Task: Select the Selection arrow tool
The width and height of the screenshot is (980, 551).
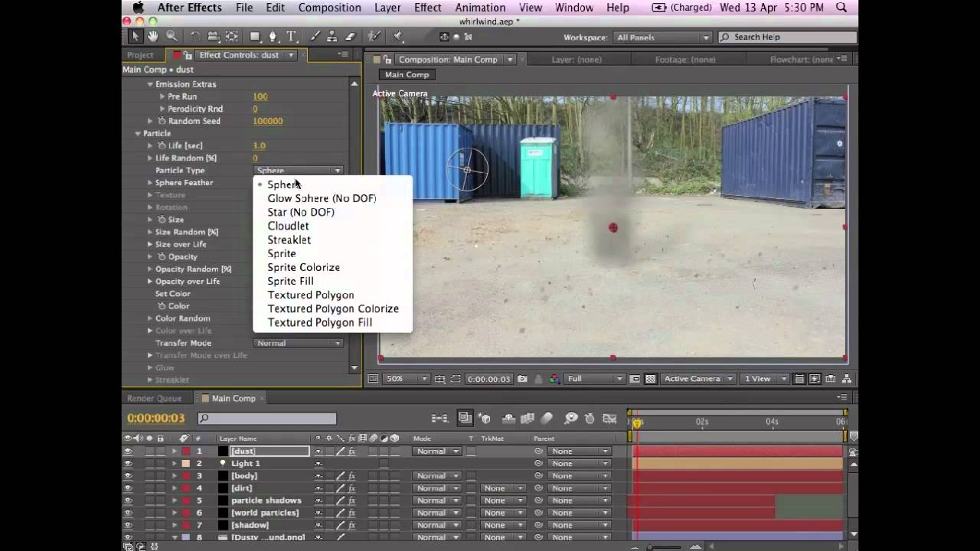Action: [x=136, y=36]
